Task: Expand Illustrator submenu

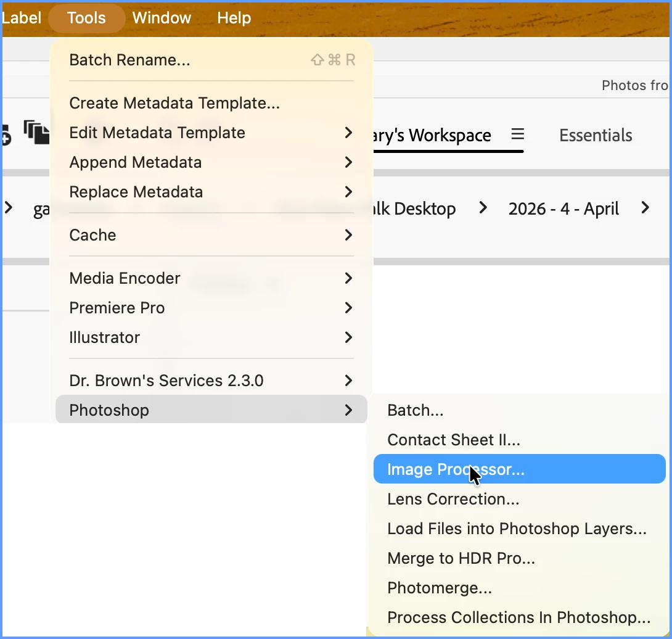Action: pyautogui.click(x=211, y=337)
